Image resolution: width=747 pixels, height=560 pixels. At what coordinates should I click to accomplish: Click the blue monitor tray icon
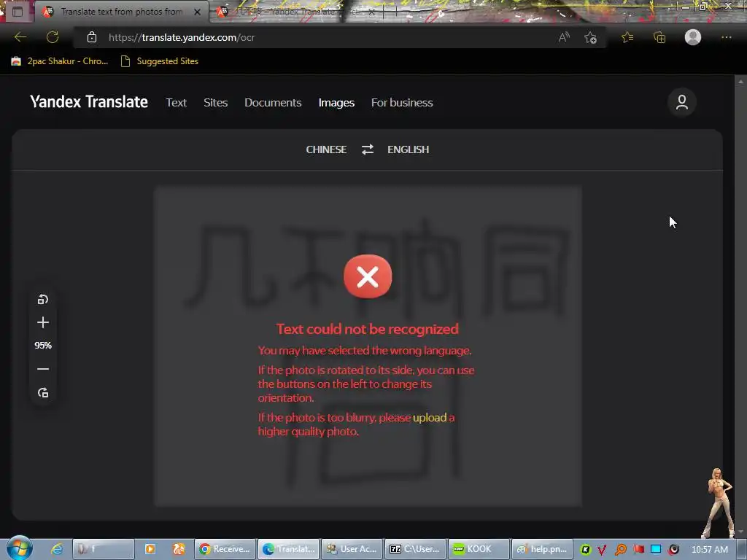tap(656, 549)
